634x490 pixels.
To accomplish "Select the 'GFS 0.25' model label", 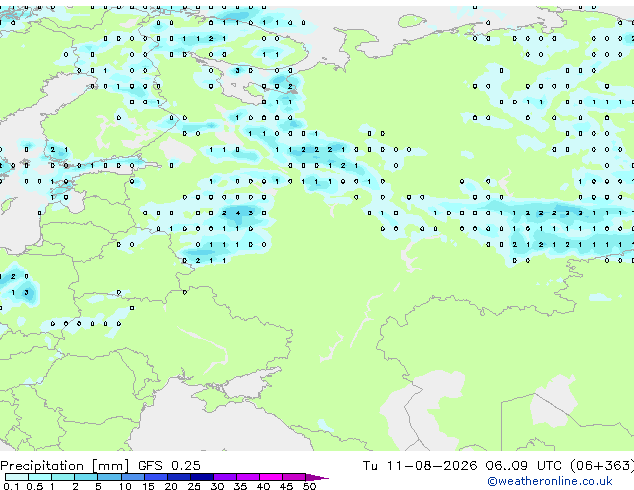I will click(x=169, y=466).
